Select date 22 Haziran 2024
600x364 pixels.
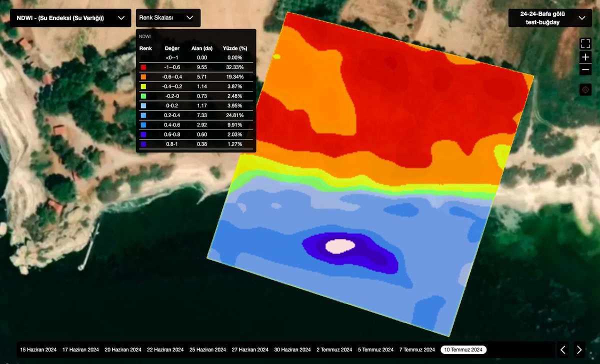[x=166, y=349]
